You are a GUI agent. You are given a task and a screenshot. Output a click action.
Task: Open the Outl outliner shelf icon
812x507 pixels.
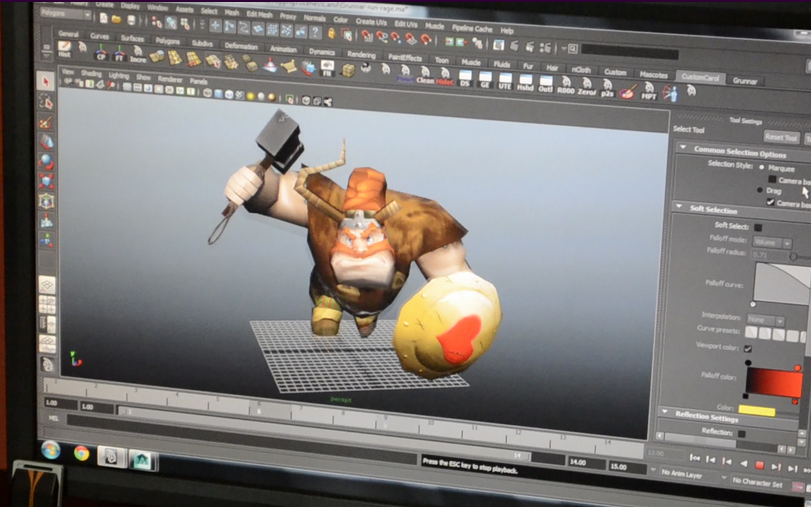[545, 84]
